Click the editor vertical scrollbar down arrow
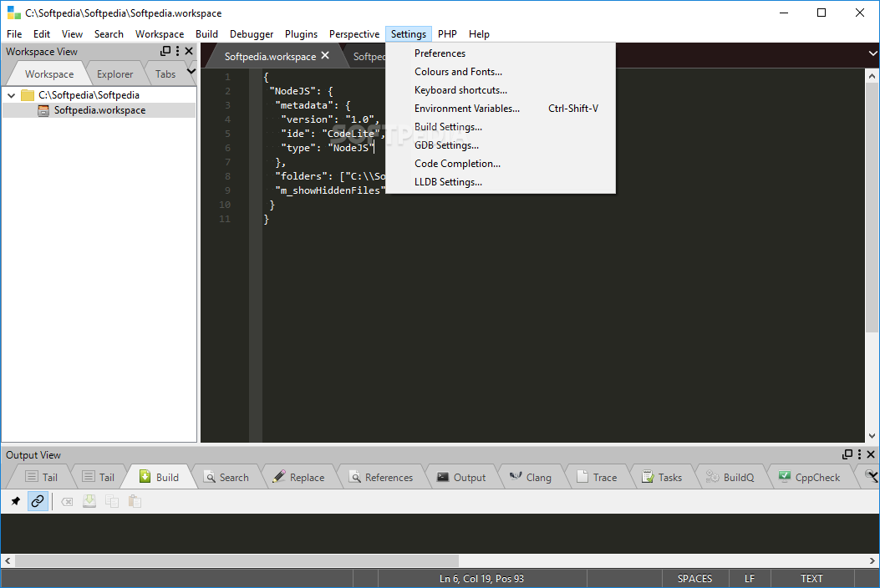 (x=872, y=435)
